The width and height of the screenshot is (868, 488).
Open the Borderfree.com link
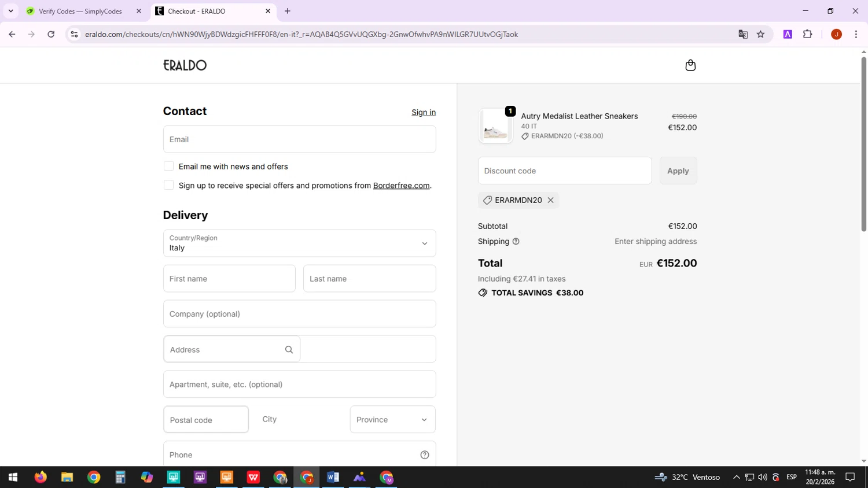(402, 186)
